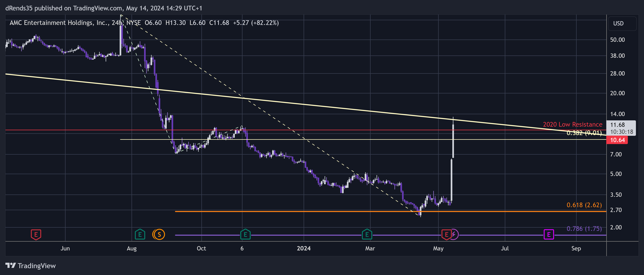Viewport: 644px width, 275px height.
Task: Click the 3.50 price axis label
Action: pyautogui.click(x=616, y=195)
